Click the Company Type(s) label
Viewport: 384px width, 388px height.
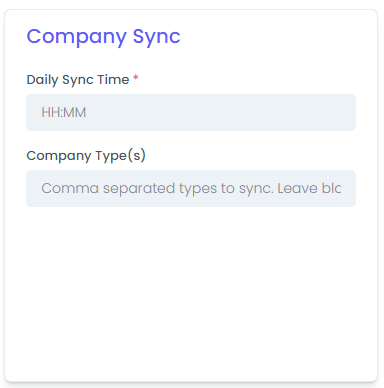pyautogui.click(x=86, y=156)
